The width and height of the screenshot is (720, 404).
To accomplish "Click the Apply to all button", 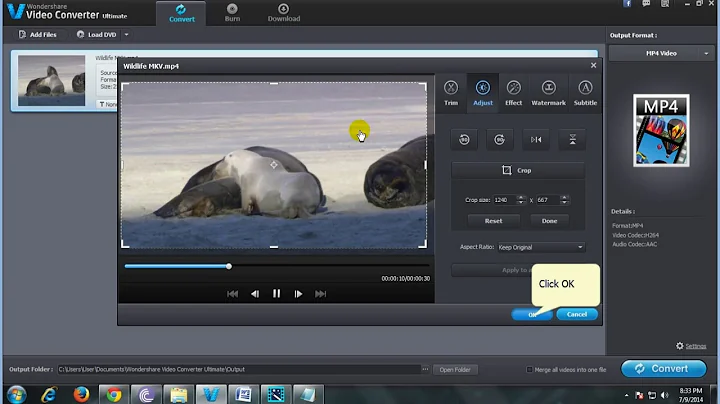I will pyautogui.click(x=491, y=270).
